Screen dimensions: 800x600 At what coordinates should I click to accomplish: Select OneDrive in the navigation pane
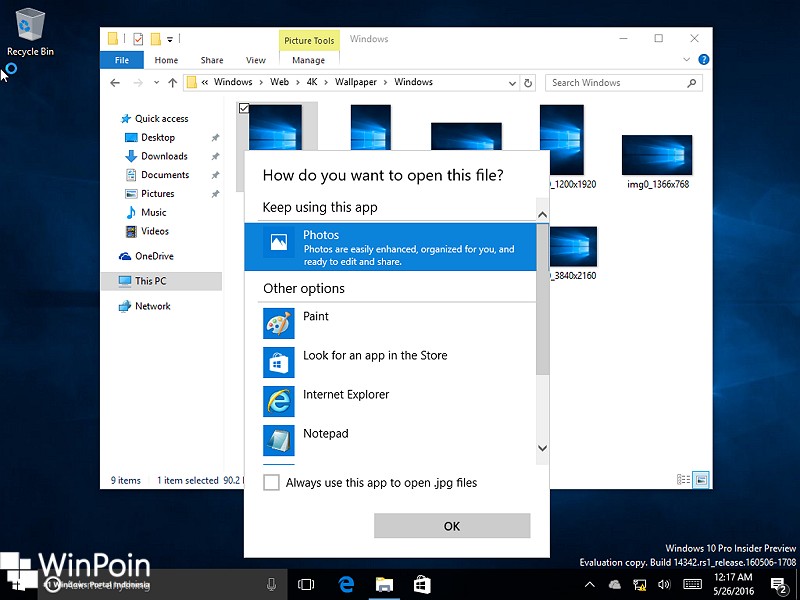[x=154, y=256]
